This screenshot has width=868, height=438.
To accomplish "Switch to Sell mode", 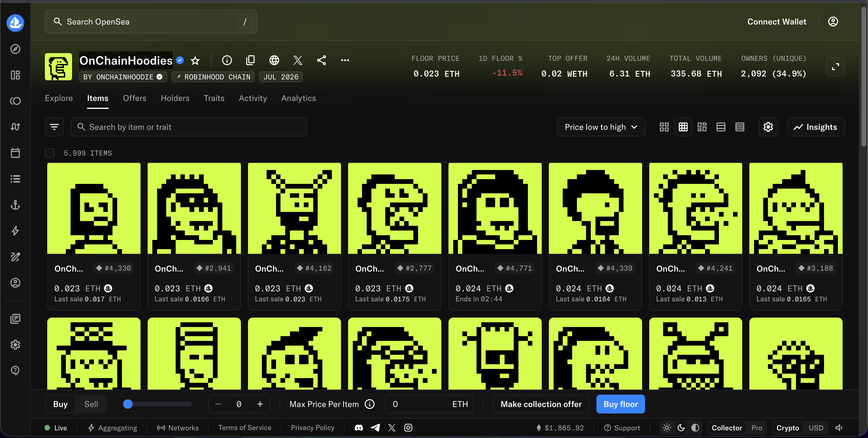I will pos(91,404).
